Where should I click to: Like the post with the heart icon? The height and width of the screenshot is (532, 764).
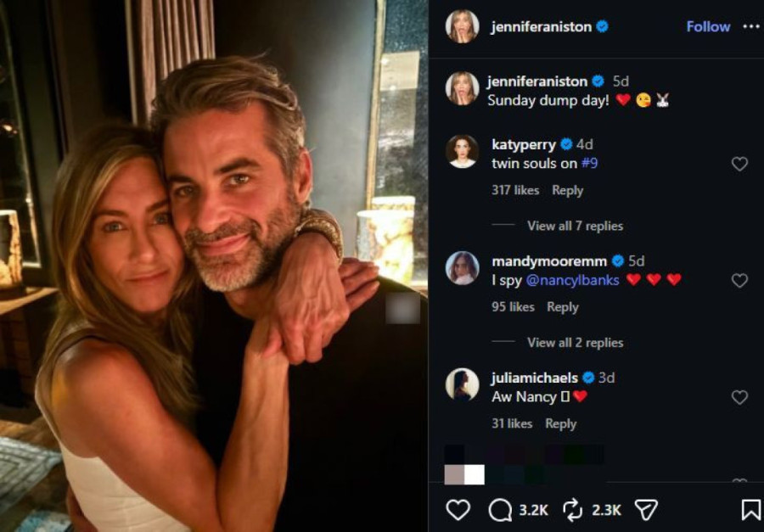[x=458, y=509]
